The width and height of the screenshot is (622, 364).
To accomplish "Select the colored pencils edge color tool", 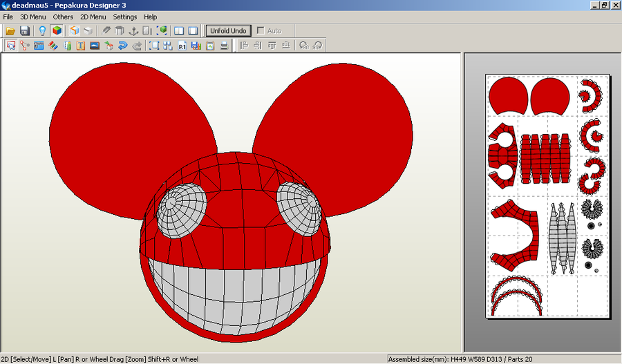I will coord(53,46).
